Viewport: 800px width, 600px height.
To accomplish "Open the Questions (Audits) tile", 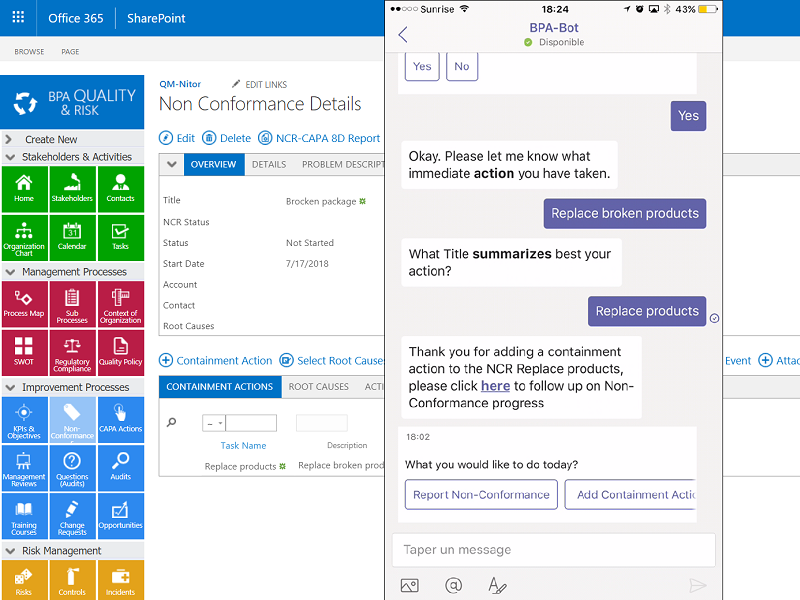I will coord(72,468).
